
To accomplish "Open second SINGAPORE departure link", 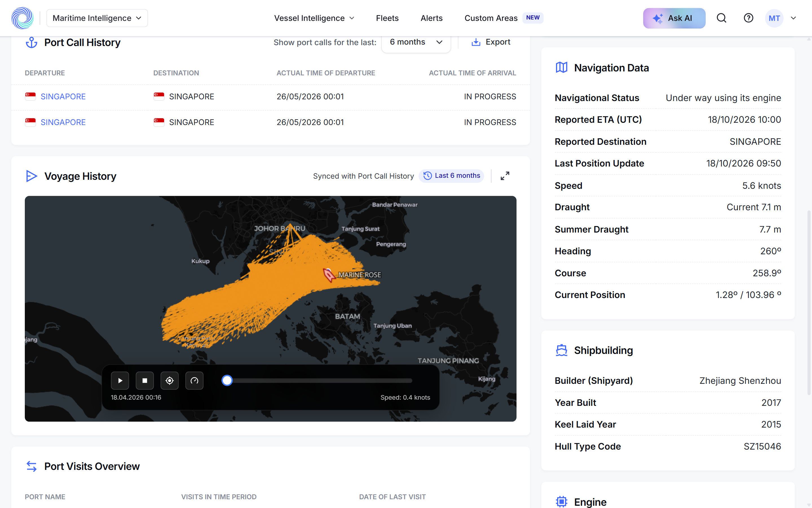I will 63,122.
